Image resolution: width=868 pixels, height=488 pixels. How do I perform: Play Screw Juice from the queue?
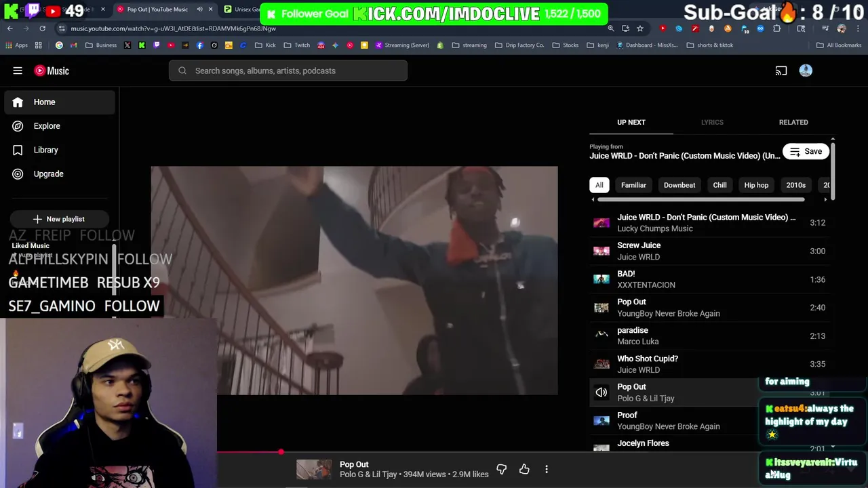pyautogui.click(x=709, y=251)
